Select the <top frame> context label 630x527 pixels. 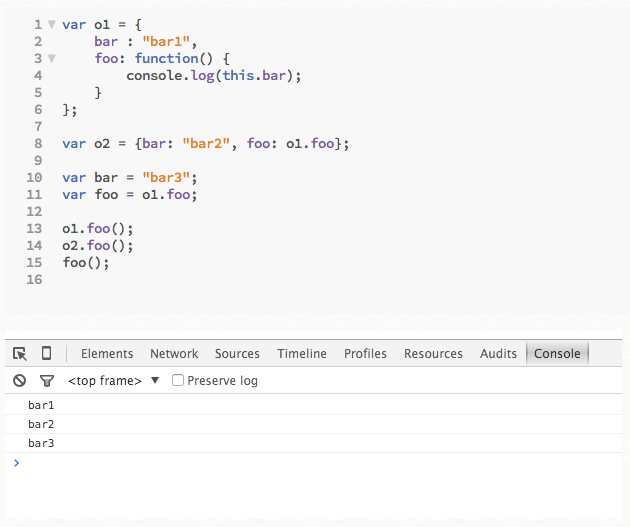tap(105, 380)
